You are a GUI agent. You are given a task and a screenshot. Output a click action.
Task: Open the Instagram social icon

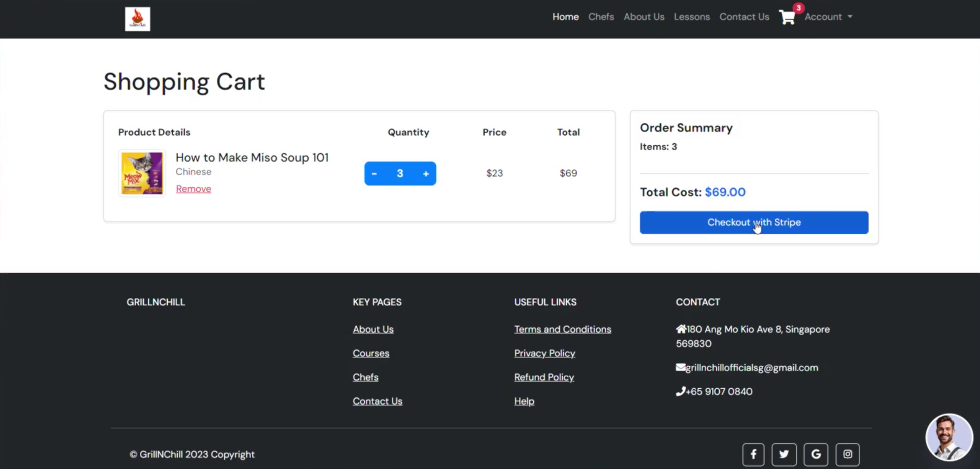[848, 454]
